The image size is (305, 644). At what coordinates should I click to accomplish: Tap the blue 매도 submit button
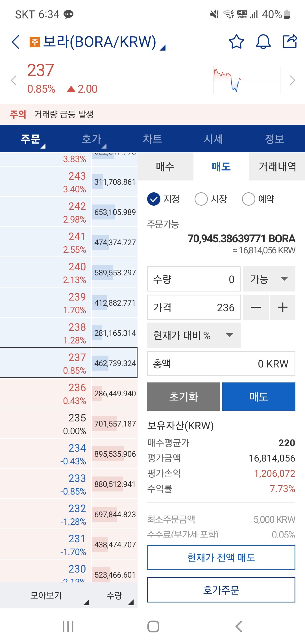pos(259,397)
